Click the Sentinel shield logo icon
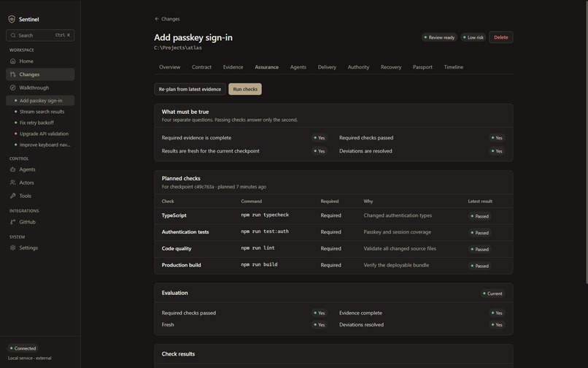 coord(12,19)
